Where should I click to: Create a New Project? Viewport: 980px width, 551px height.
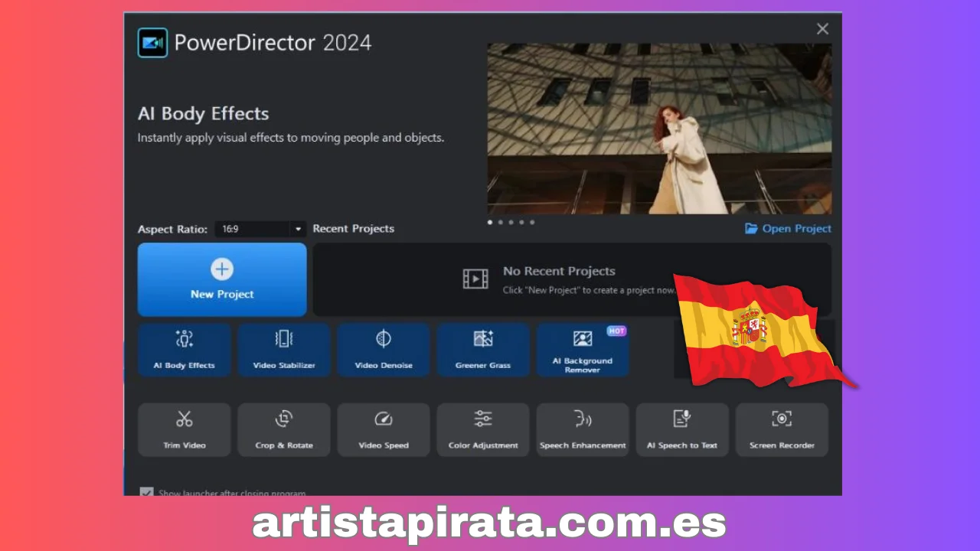point(222,279)
